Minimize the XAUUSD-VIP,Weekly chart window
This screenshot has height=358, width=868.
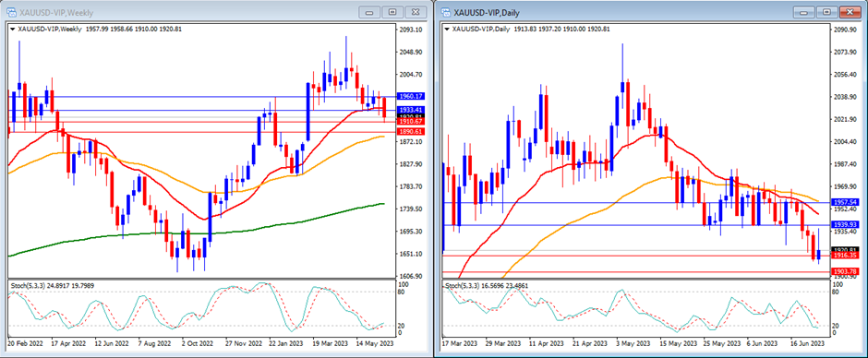tap(370, 11)
